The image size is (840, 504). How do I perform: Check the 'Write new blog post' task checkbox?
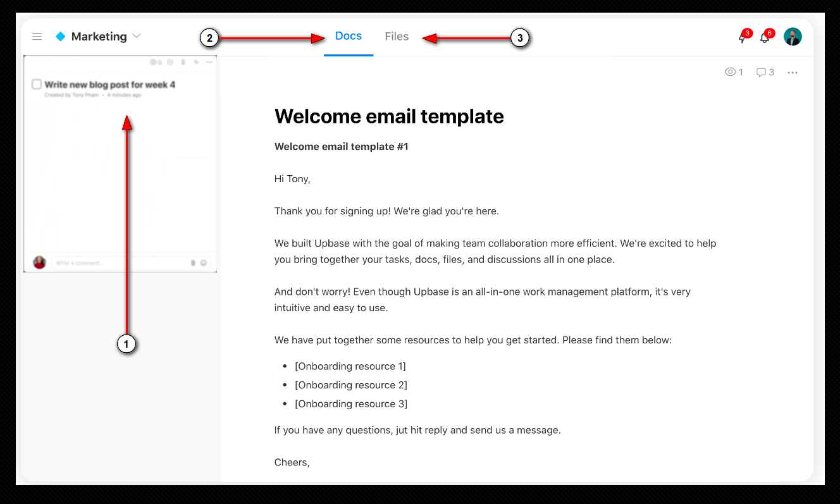pyautogui.click(x=37, y=84)
